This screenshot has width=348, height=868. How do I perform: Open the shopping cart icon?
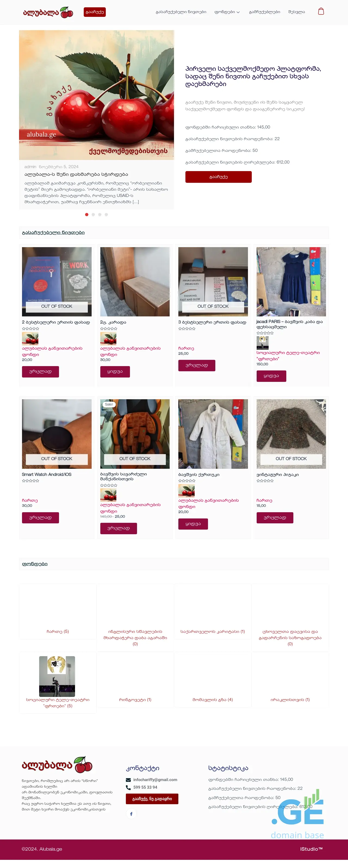tap(321, 11)
